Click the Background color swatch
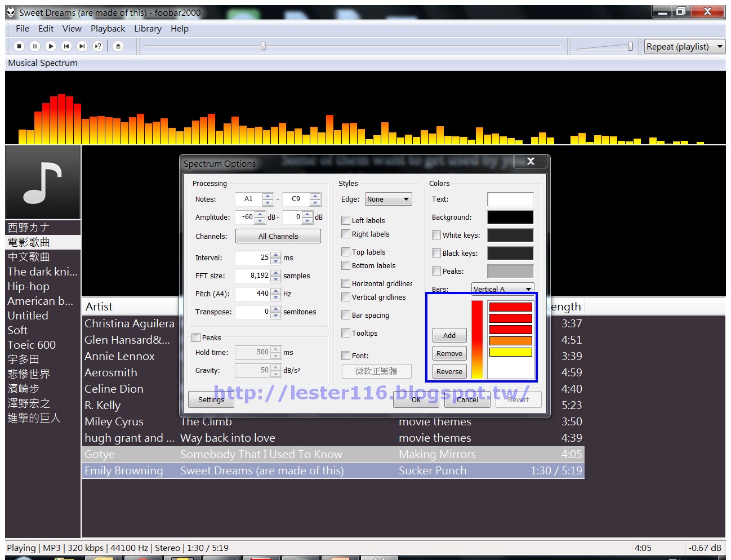Image resolution: width=731 pixels, height=560 pixels. point(510,217)
